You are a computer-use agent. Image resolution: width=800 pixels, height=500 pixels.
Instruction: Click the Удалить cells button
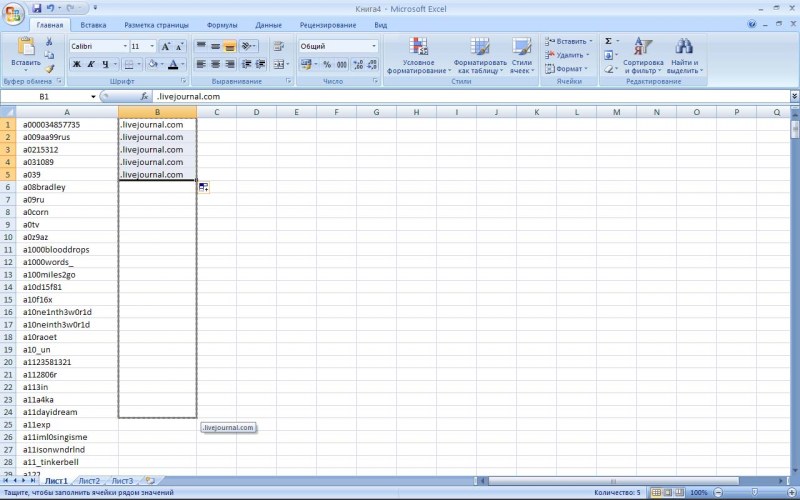click(567, 55)
